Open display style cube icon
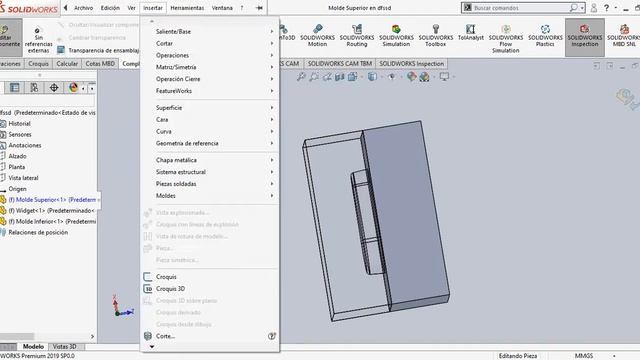This screenshot has height=360, width=640. [x=372, y=76]
